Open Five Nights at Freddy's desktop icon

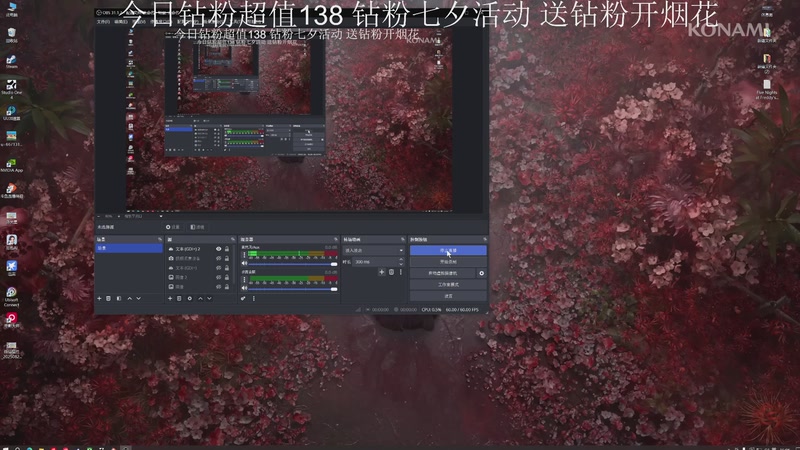coord(767,89)
